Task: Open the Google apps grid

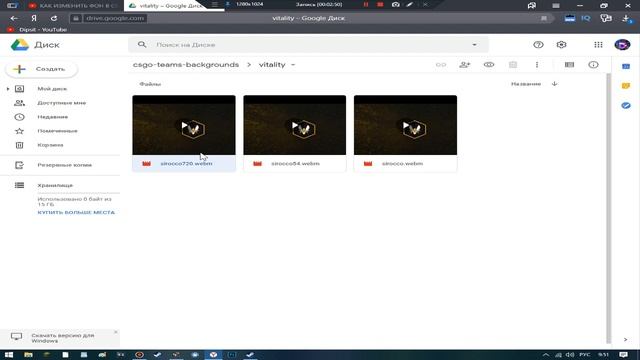Action: click(598, 45)
